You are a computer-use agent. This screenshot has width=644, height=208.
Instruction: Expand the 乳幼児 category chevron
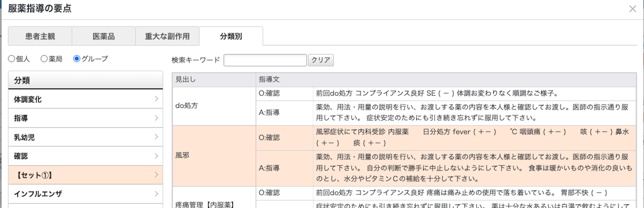[x=156, y=137]
